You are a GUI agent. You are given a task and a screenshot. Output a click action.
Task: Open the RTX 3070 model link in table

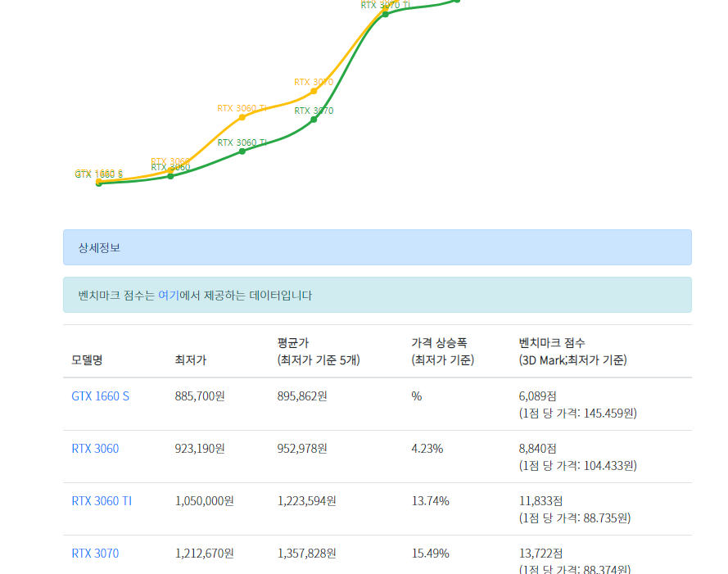[95, 554]
